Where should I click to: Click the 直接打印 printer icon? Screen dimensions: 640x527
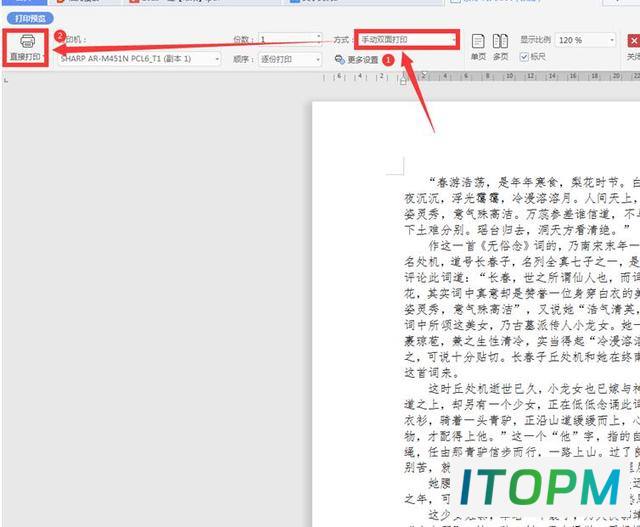point(27,41)
